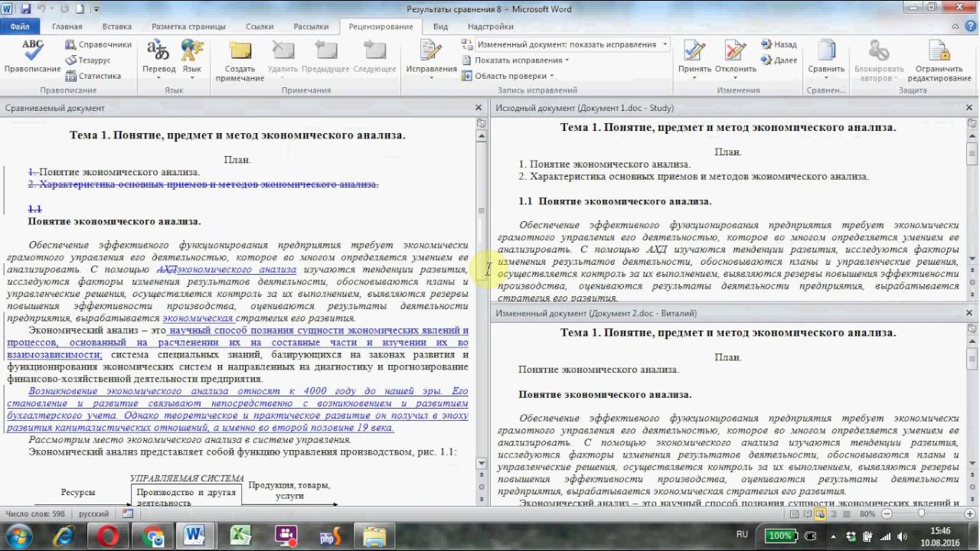Open Word Help question mark icon
The height and width of the screenshot is (551, 980).
(x=971, y=27)
